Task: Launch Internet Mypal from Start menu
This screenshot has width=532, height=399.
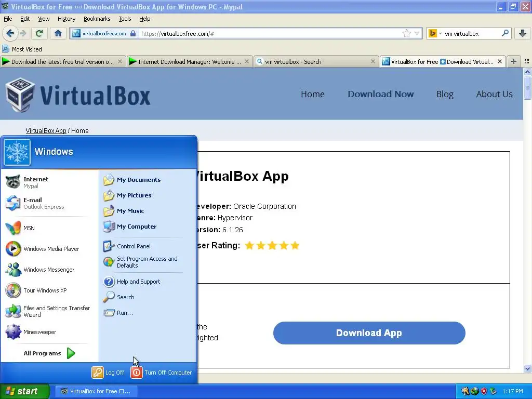Action: pos(50,182)
